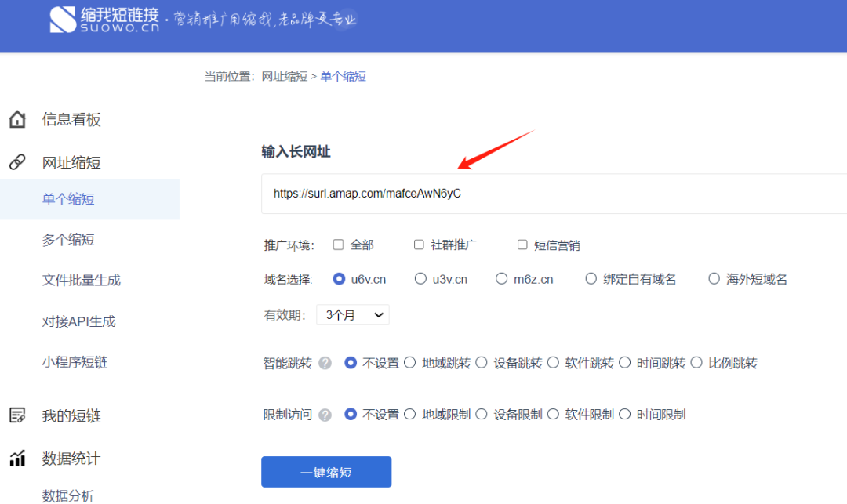
Task: Click the 网址缩短 breadcrumb link
Action: coord(284,77)
